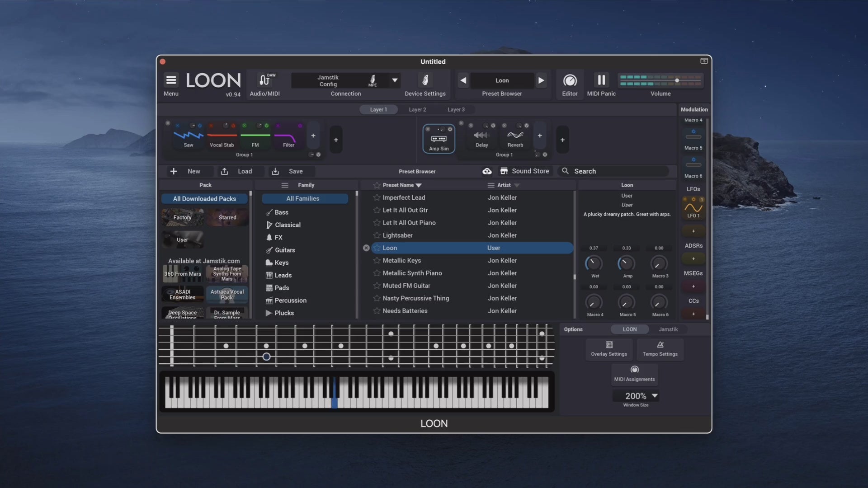Switch to the Jamstik options tab
The height and width of the screenshot is (488, 868).
[668, 329]
